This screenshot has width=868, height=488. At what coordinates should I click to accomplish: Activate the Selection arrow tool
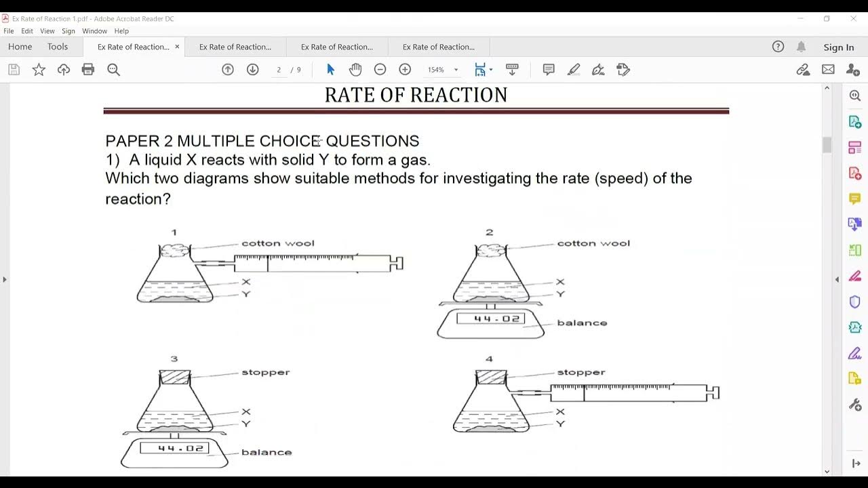[330, 69]
